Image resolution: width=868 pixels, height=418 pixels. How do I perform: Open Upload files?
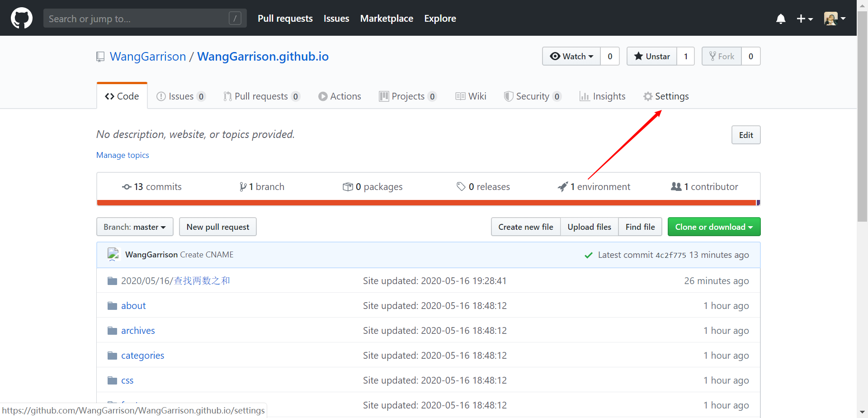click(590, 227)
